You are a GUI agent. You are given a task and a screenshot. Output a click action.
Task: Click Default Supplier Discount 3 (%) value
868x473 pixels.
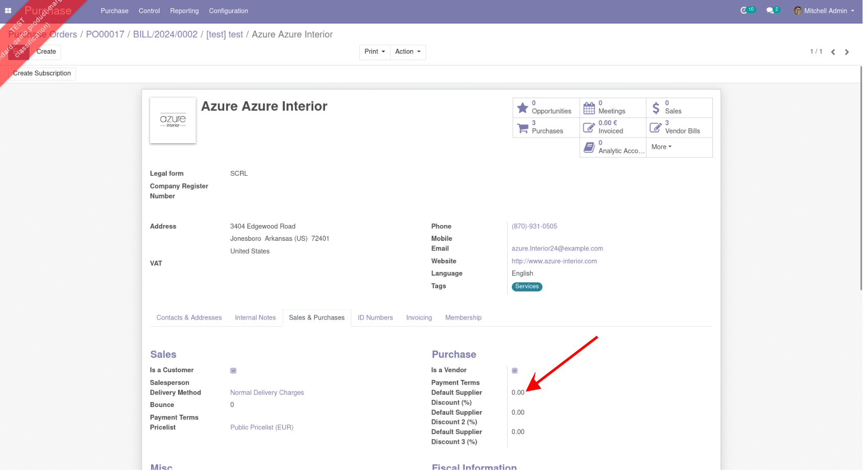click(x=518, y=432)
